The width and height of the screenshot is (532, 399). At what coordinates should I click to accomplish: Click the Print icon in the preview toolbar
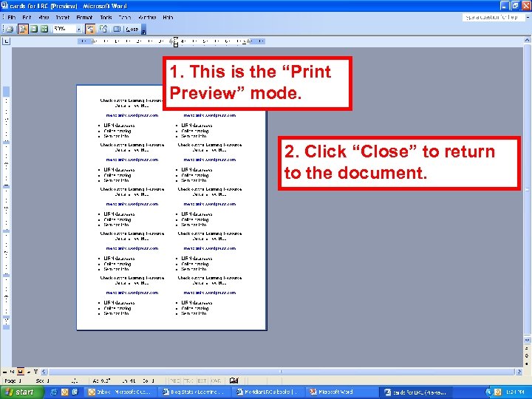coord(10,29)
